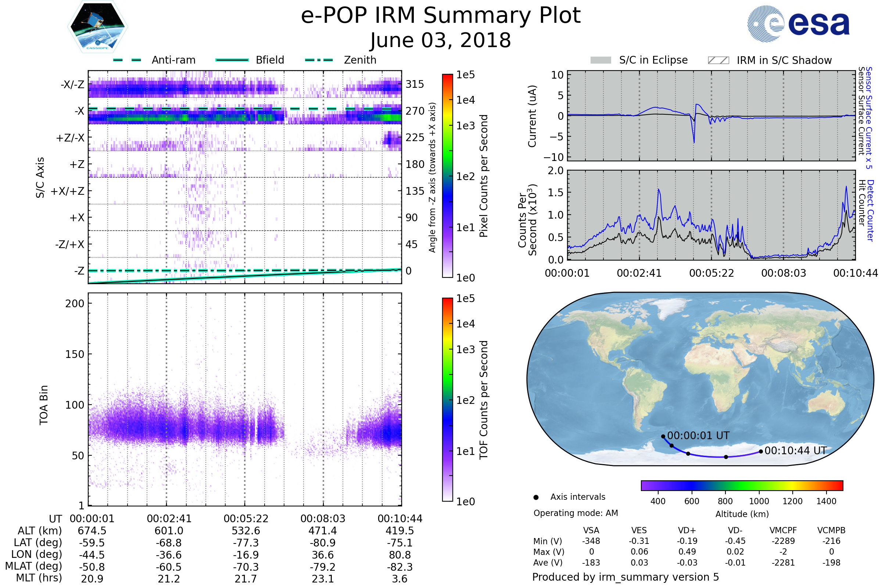Click the Pixel Counts per Second colorbar

tap(447, 176)
